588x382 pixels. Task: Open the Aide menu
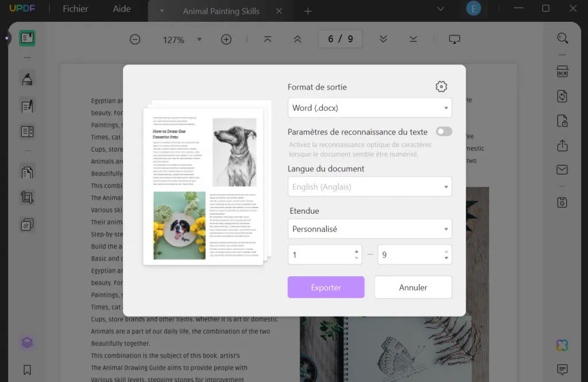pos(121,9)
